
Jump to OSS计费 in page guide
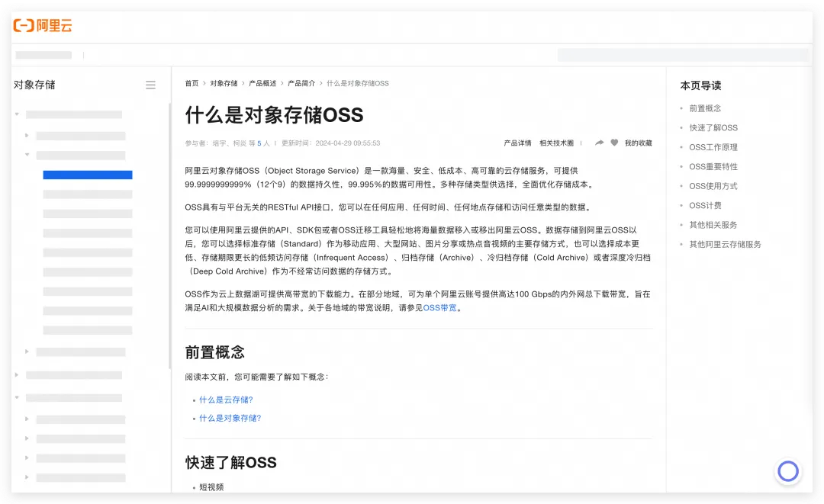tap(705, 205)
